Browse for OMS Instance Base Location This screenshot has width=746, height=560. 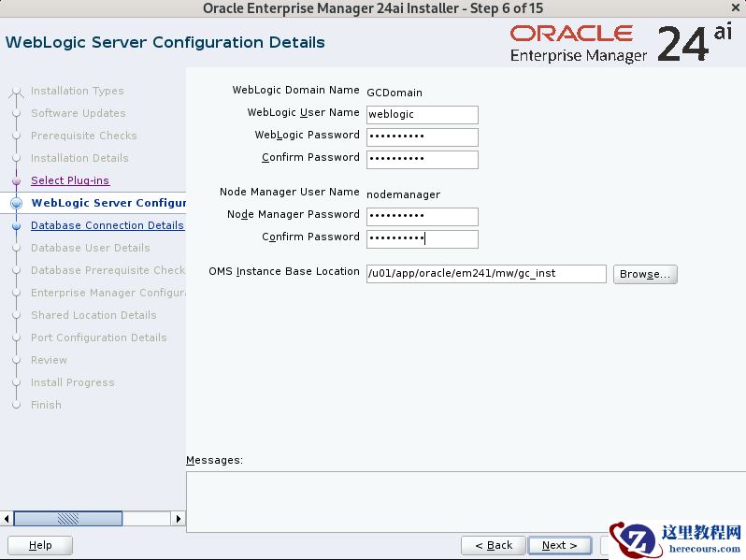tap(645, 274)
